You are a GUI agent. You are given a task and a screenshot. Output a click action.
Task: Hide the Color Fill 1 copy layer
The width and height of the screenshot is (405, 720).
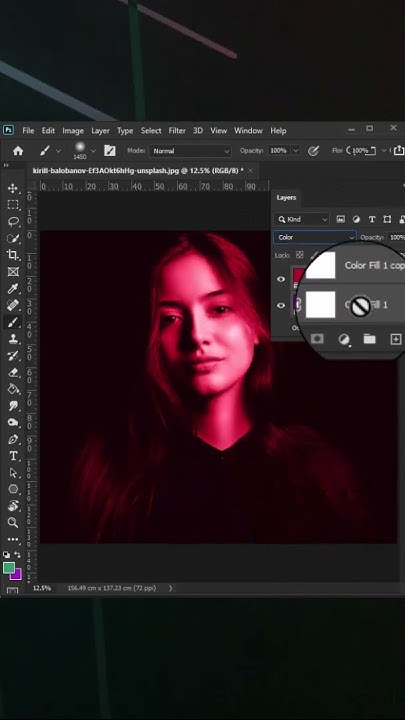(x=281, y=279)
